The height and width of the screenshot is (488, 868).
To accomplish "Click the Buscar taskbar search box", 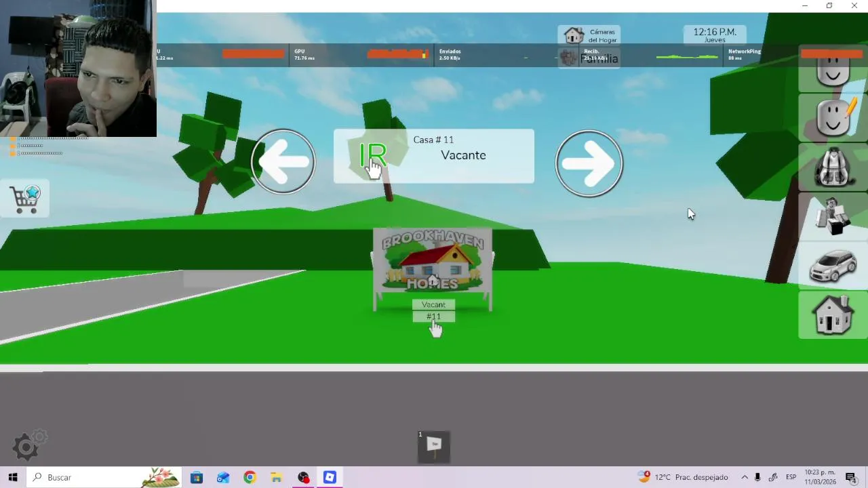I will click(104, 477).
